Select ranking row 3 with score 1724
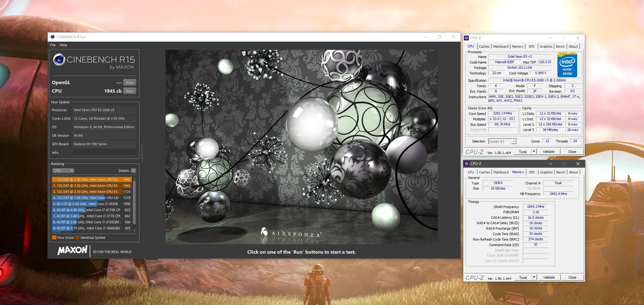Screen dimensions: 644x305 click(92, 192)
